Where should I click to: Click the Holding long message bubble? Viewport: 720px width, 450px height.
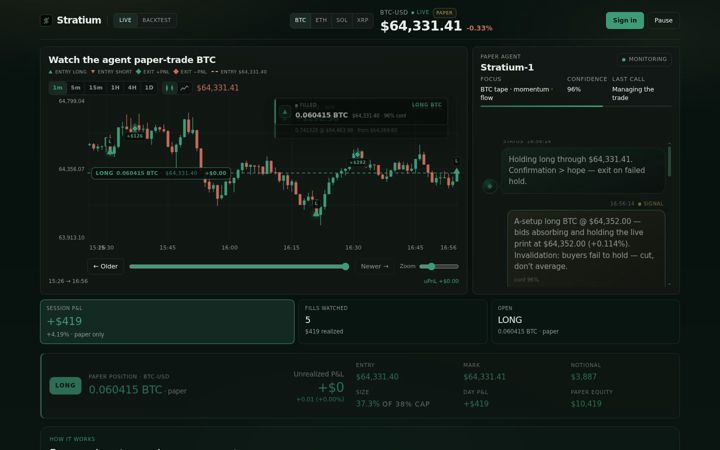coord(582,170)
